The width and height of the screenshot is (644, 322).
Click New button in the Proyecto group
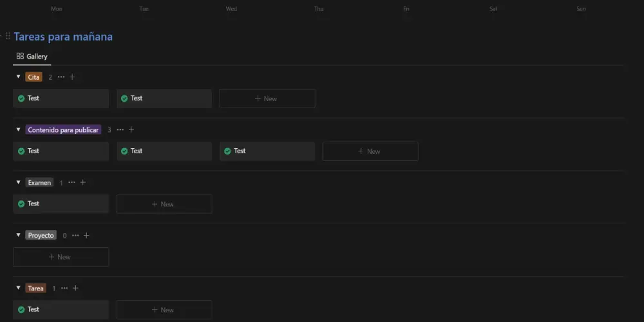tap(61, 257)
